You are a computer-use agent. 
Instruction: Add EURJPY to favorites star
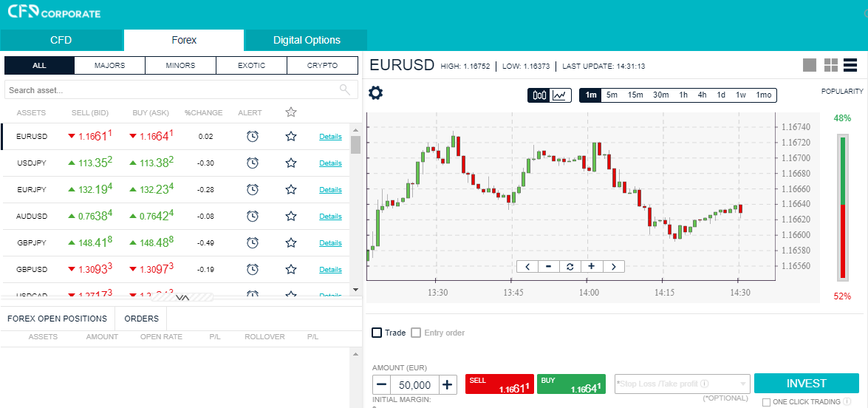(x=291, y=189)
